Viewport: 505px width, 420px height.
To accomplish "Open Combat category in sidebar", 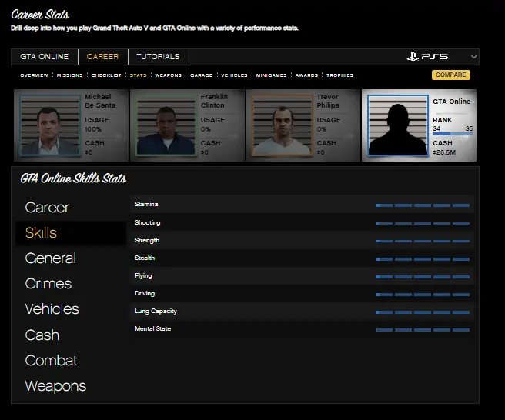I will 51,360.
